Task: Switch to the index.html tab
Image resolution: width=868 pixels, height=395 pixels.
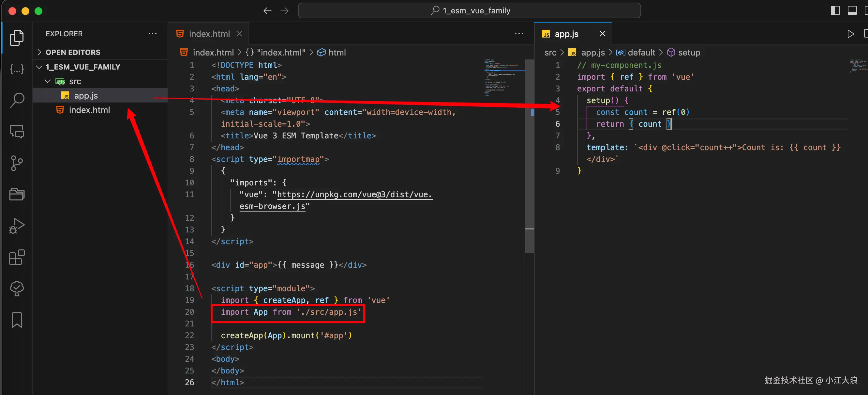Action: click(x=209, y=34)
